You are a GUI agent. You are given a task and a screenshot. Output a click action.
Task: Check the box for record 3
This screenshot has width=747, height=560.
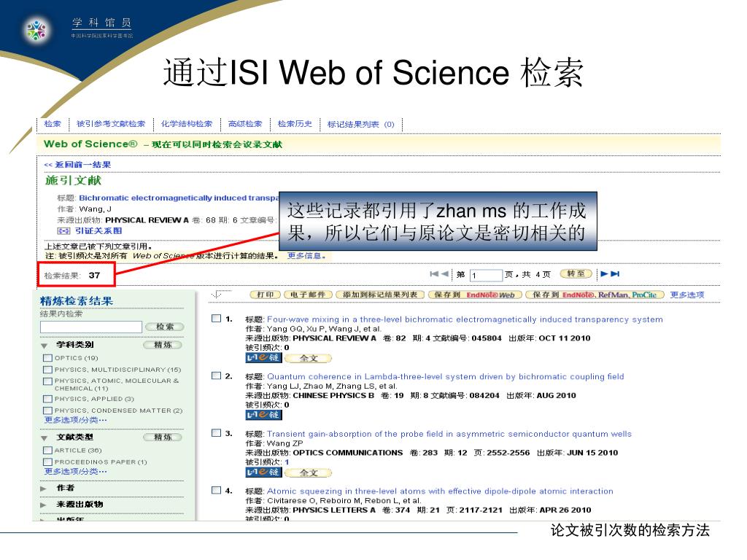tap(216, 433)
